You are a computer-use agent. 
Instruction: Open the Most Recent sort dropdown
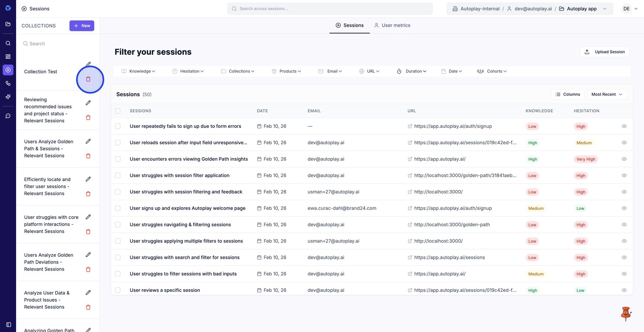[607, 94]
